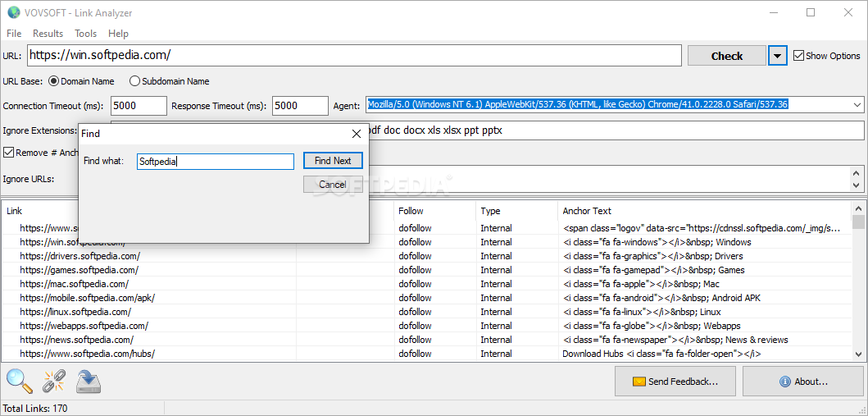Click the Anchor Text column header

pyautogui.click(x=705, y=211)
